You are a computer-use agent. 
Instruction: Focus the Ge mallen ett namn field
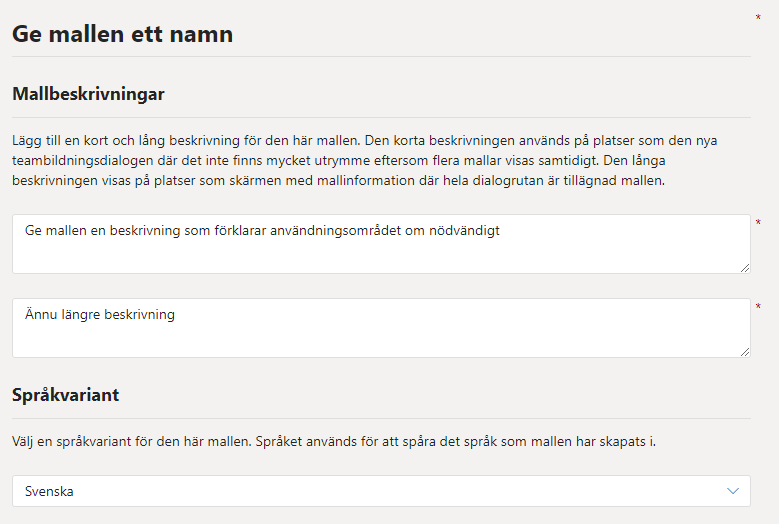(x=122, y=34)
